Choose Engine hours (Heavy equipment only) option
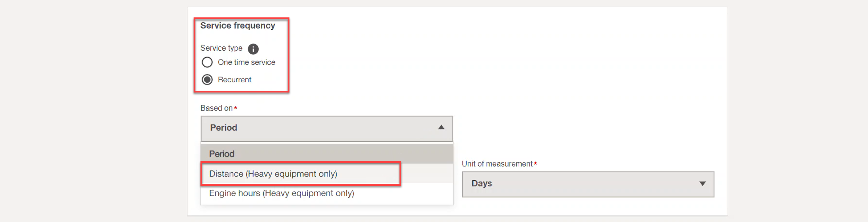The width and height of the screenshot is (868, 222). pos(326,193)
